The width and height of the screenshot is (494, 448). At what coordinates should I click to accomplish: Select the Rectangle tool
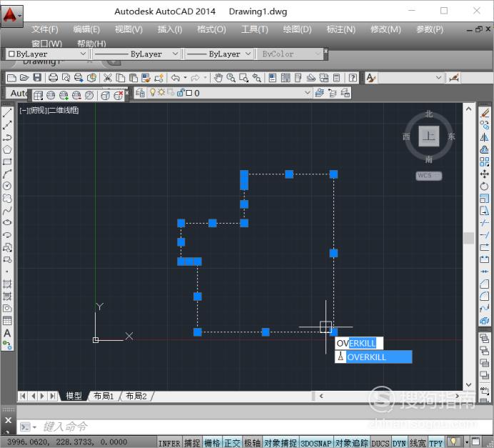tap(7, 161)
